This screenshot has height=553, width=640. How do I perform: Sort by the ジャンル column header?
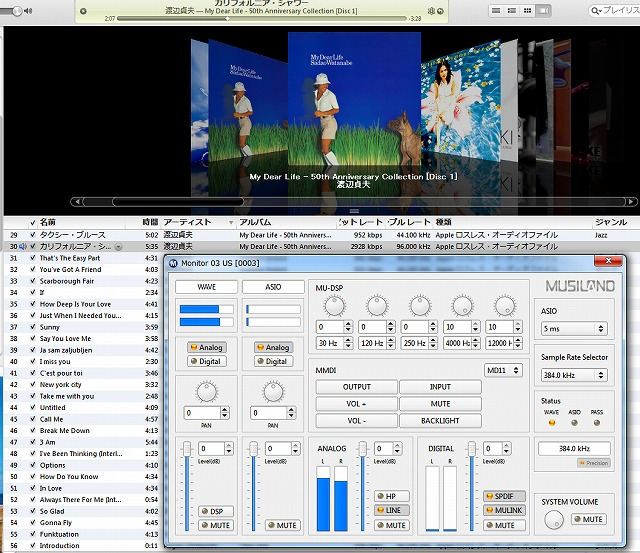[611, 222]
